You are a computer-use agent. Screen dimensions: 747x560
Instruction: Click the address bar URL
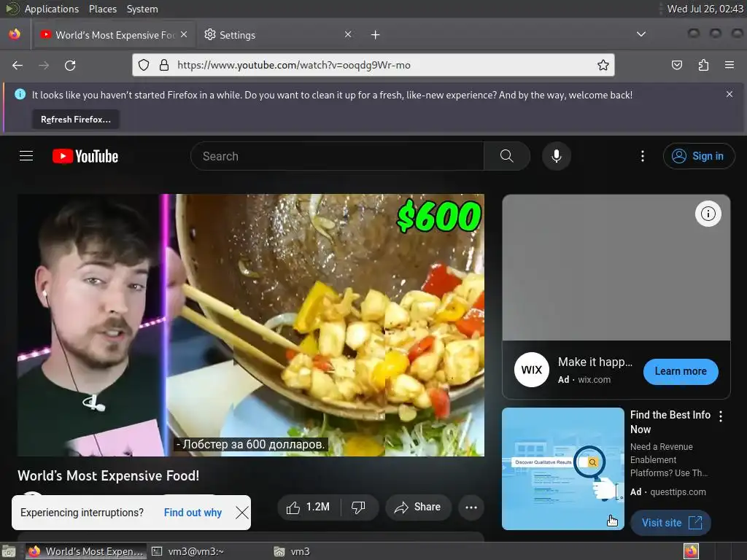[294, 65]
